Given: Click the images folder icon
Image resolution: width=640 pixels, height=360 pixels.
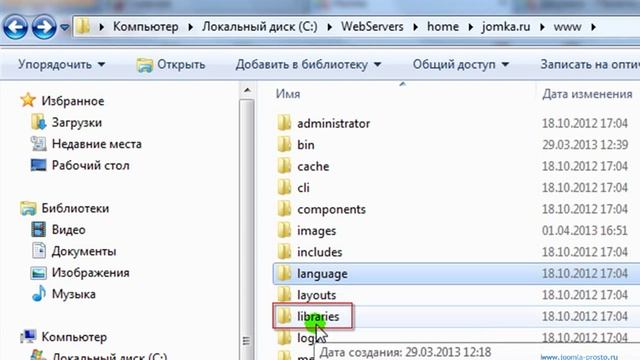Looking at the screenshot, I should [284, 230].
